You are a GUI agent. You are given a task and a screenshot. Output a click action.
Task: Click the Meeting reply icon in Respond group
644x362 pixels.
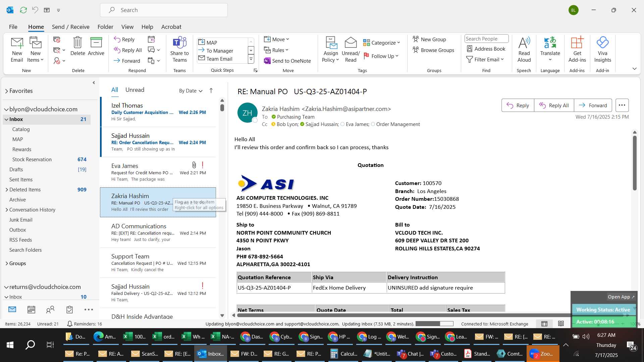[x=151, y=39]
